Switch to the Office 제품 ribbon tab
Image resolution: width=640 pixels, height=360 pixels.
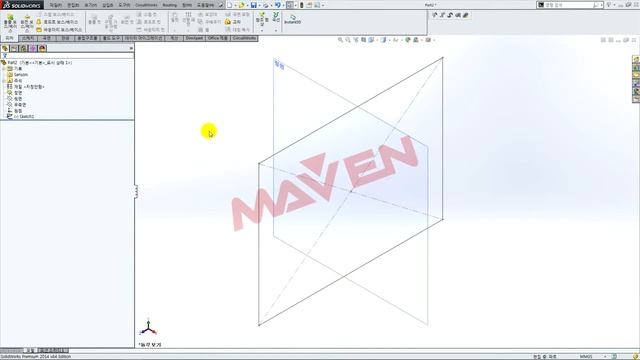(218, 38)
